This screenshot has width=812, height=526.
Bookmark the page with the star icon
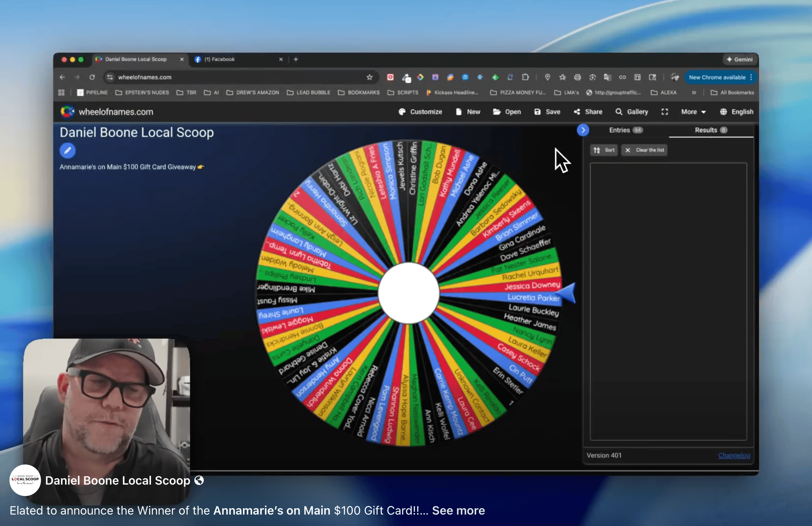click(369, 77)
